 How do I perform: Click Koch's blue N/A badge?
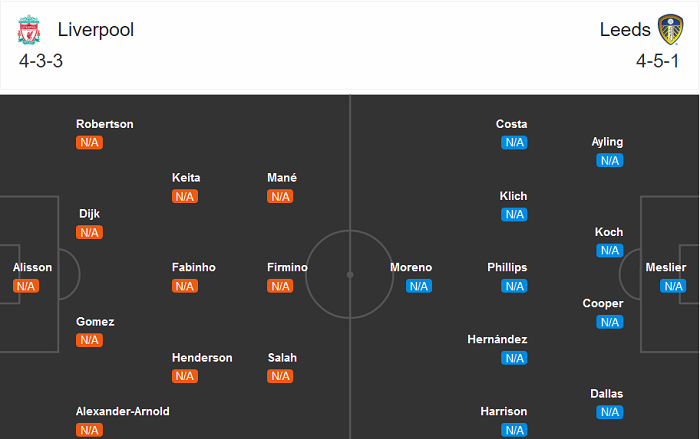(x=610, y=250)
